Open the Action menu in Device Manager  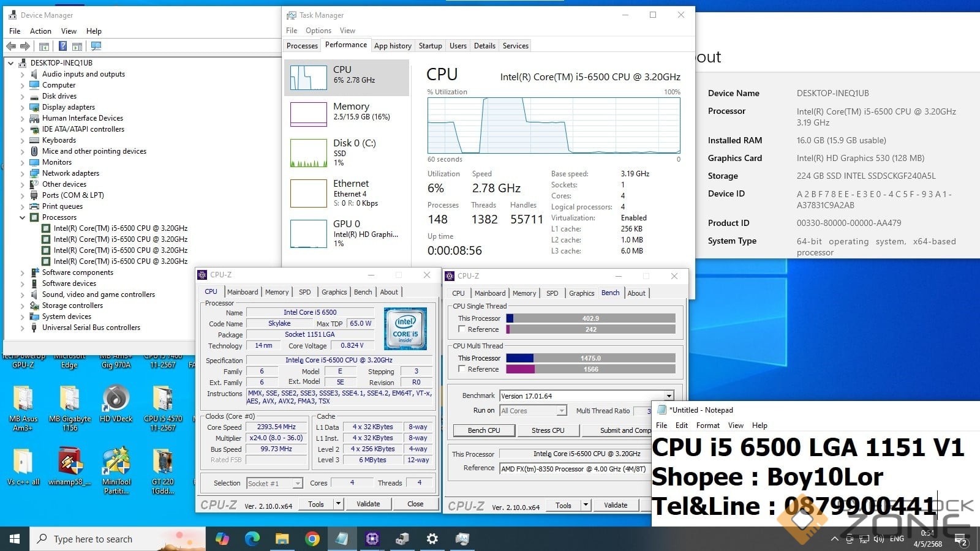pos(40,31)
